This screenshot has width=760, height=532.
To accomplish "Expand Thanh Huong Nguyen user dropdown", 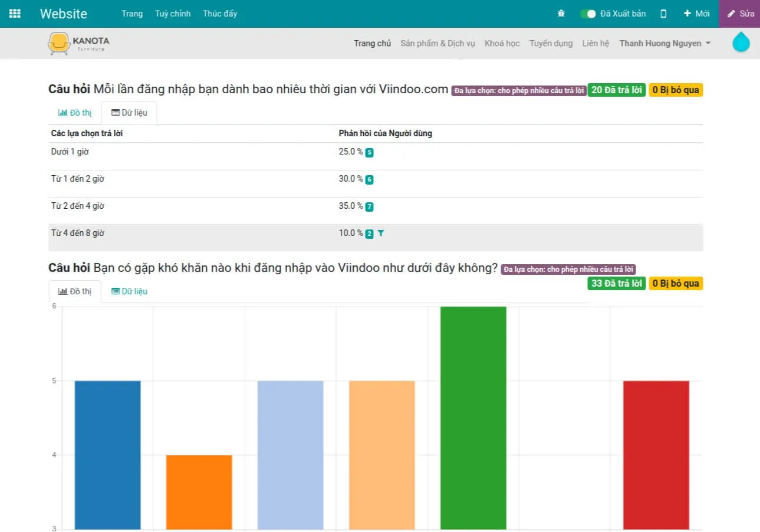I will (664, 43).
